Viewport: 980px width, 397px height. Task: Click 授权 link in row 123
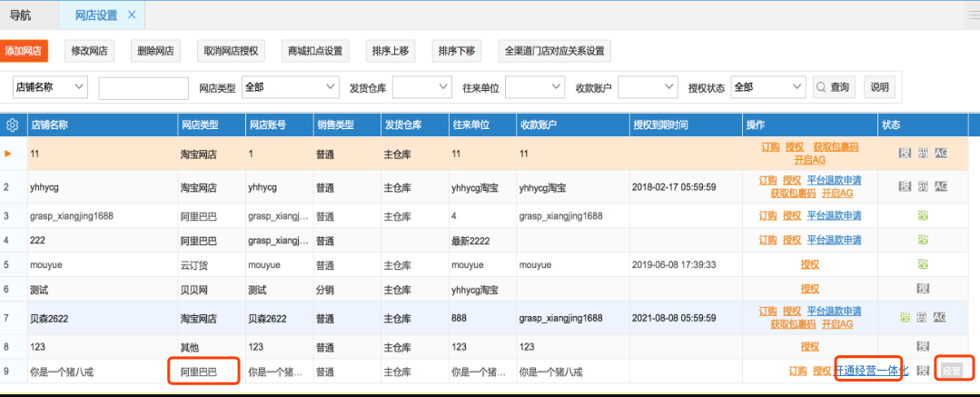(810, 346)
